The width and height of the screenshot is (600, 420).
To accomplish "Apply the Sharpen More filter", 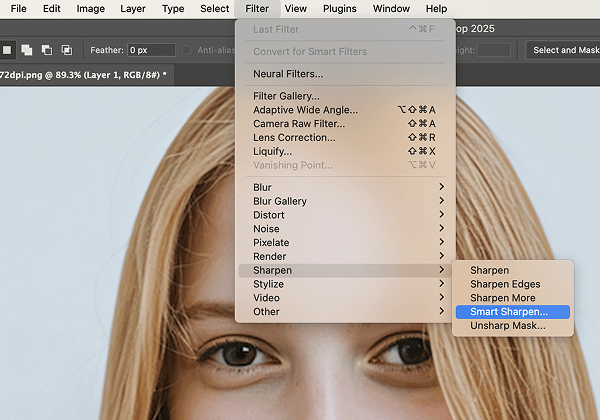I will (502, 298).
